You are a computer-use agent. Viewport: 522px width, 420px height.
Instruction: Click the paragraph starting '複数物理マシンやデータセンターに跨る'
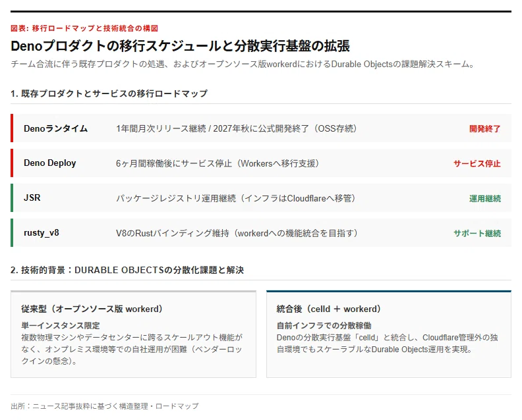coord(132,349)
